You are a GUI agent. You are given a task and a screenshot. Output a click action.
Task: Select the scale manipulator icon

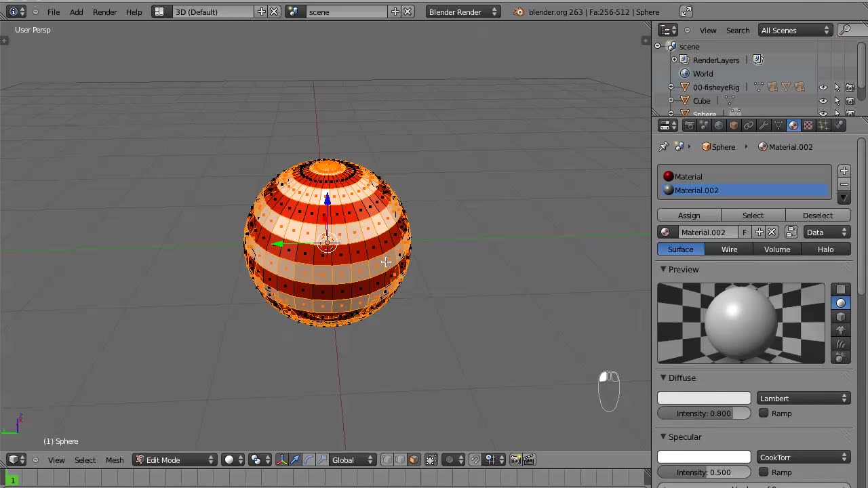point(322,460)
